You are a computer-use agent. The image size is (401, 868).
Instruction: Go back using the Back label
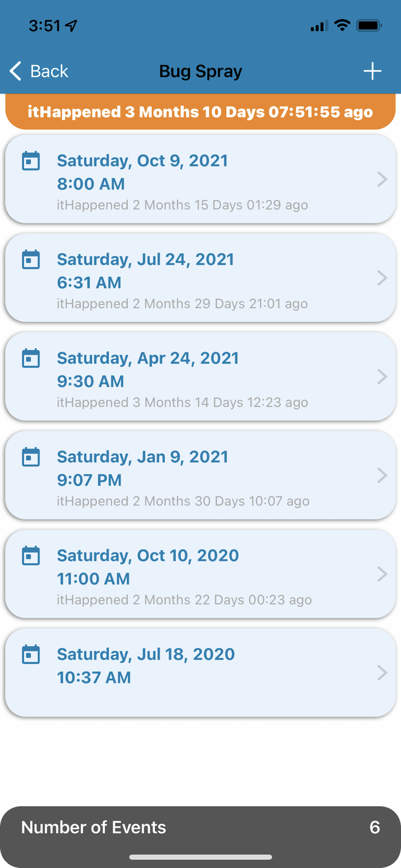coord(49,71)
